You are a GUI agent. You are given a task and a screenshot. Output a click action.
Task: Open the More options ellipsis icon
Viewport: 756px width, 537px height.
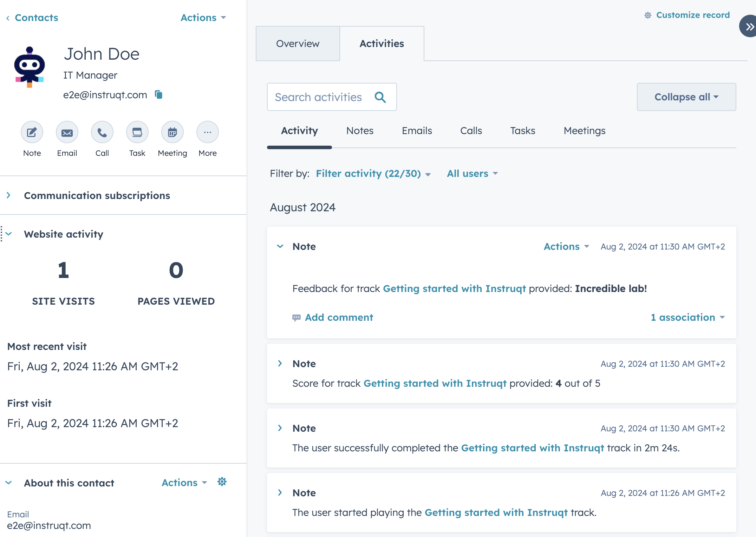[208, 132]
